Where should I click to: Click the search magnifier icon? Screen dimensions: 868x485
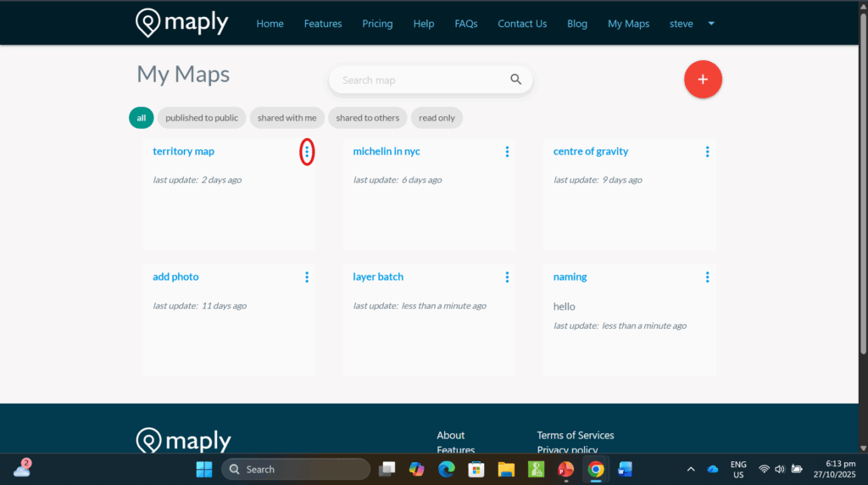pos(515,80)
